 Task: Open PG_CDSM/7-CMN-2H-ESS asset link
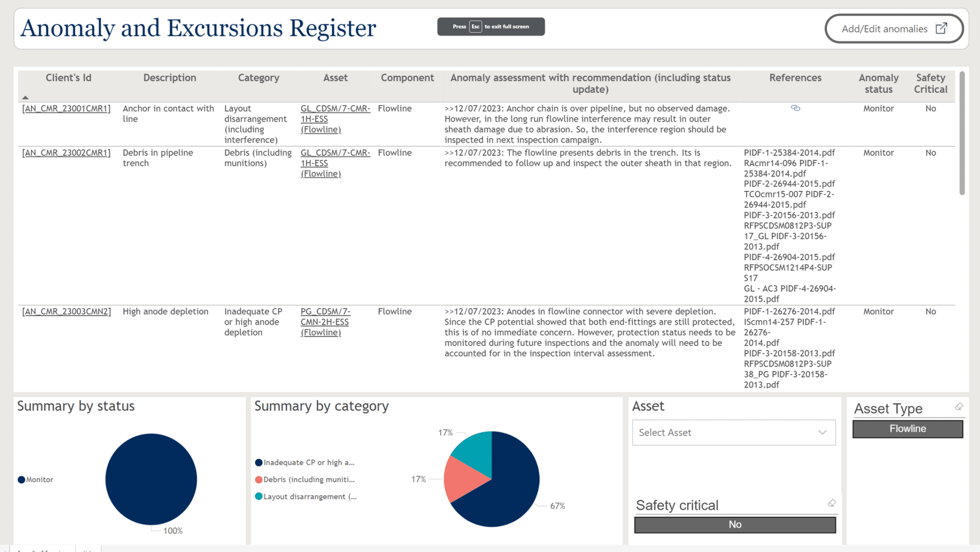(325, 322)
